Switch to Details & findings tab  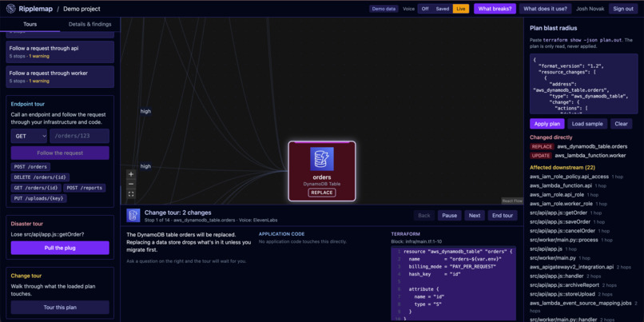point(90,24)
